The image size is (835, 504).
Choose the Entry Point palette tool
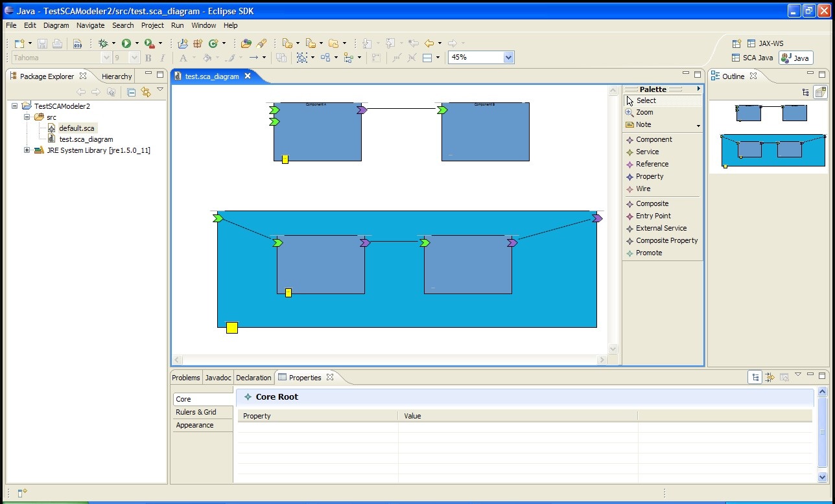pyautogui.click(x=662, y=216)
